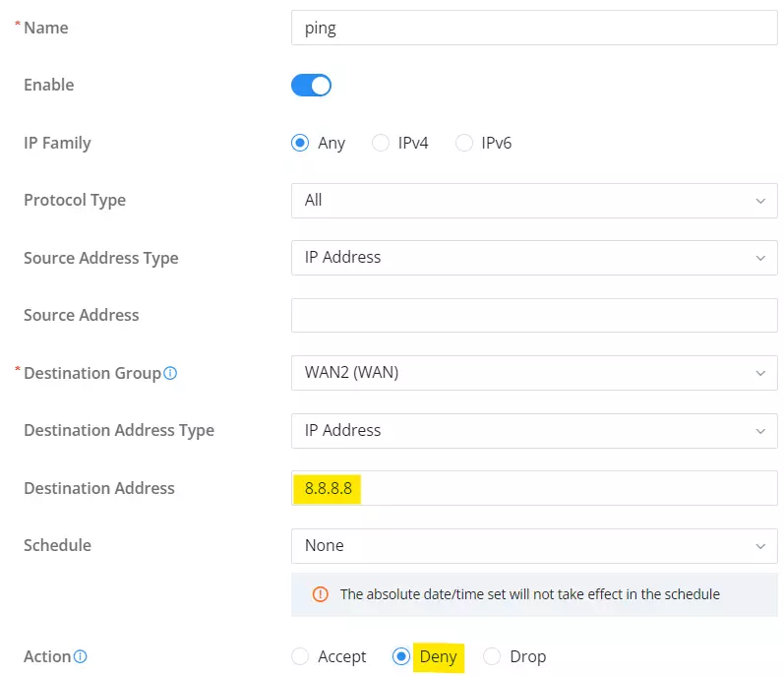Click the Protocol Type label

75,200
